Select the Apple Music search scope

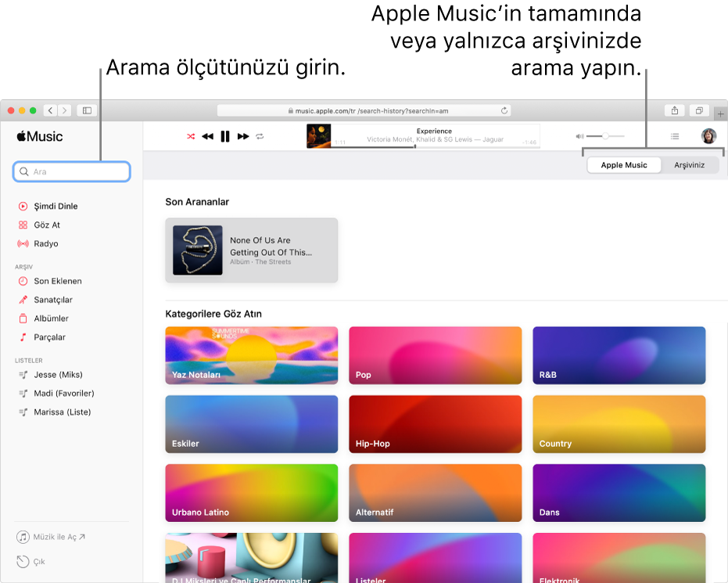tap(623, 165)
